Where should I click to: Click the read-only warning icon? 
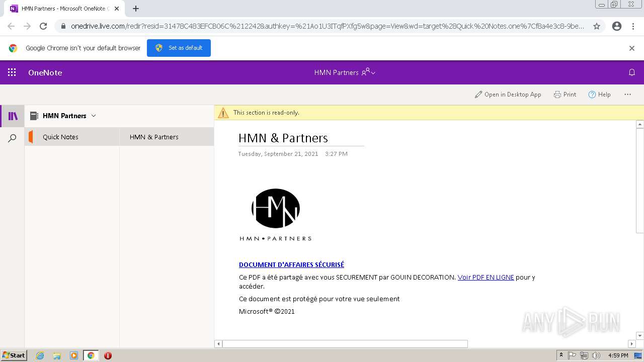pyautogui.click(x=223, y=113)
